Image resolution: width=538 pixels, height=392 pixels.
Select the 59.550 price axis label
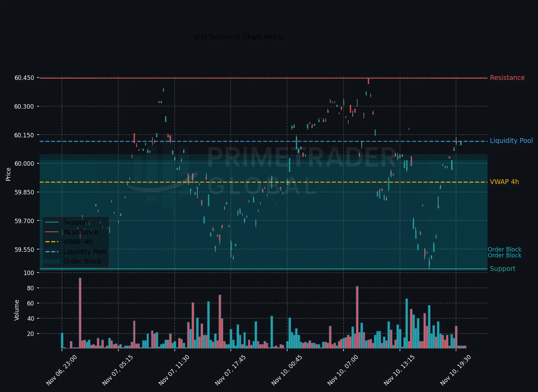pyautogui.click(x=24, y=250)
